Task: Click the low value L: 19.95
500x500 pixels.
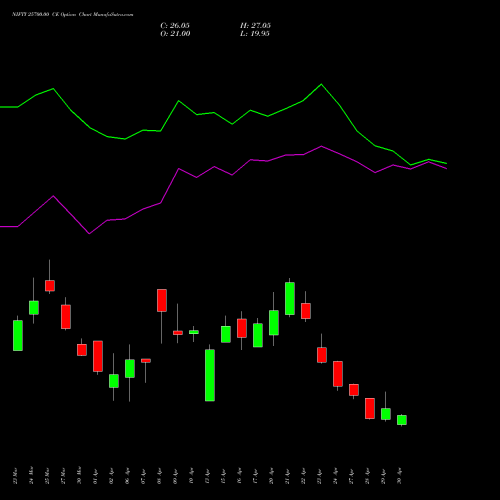Action: click(255, 34)
